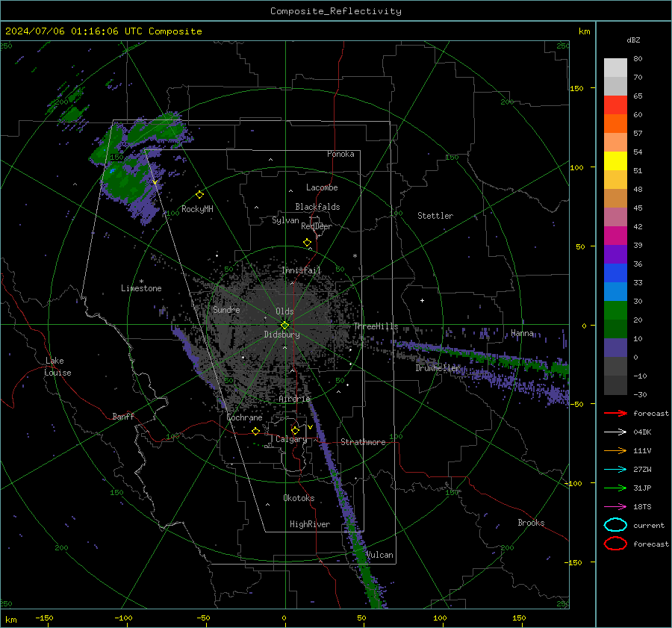
Task: Click the cyan 27ZW arrow legend icon
Action: (x=615, y=470)
